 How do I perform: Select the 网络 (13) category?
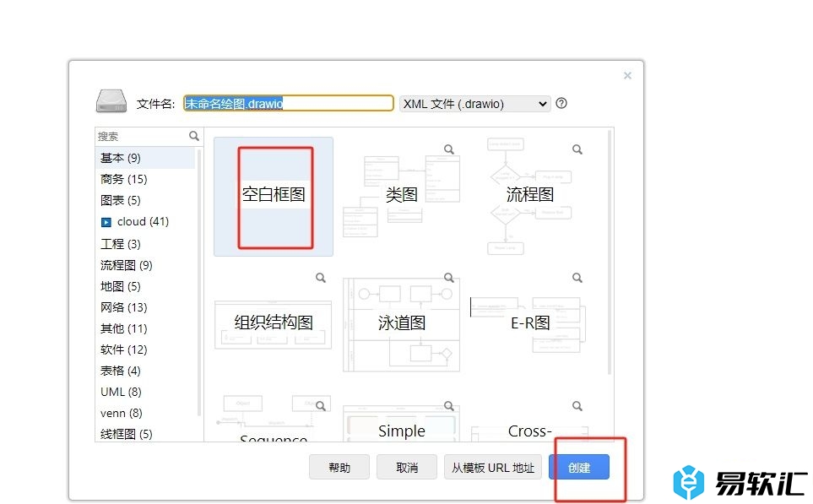tap(145, 307)
